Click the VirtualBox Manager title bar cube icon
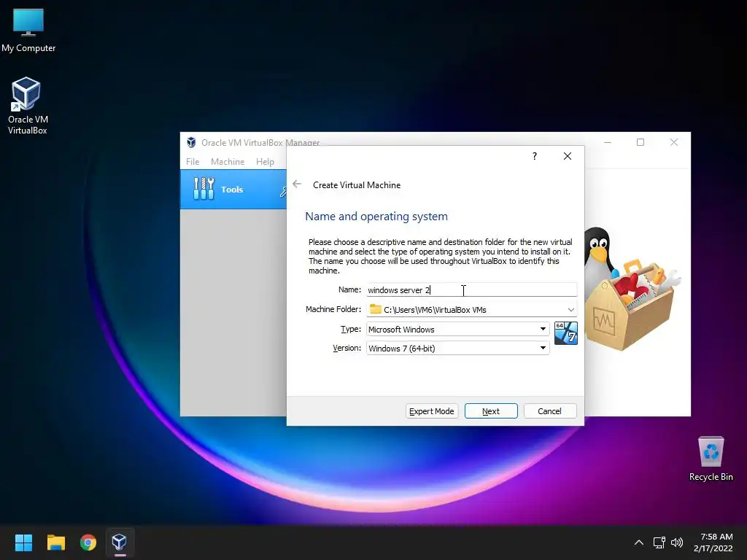The image size is (747, 560). click(x=192, y=142)
